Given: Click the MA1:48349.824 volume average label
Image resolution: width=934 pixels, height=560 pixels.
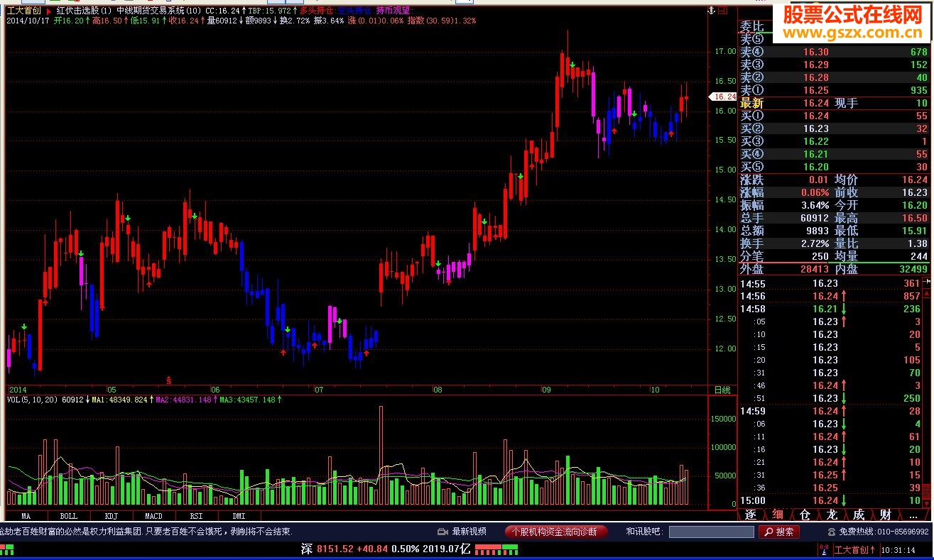Looking at the screenshot, I should tap(120, 400).
